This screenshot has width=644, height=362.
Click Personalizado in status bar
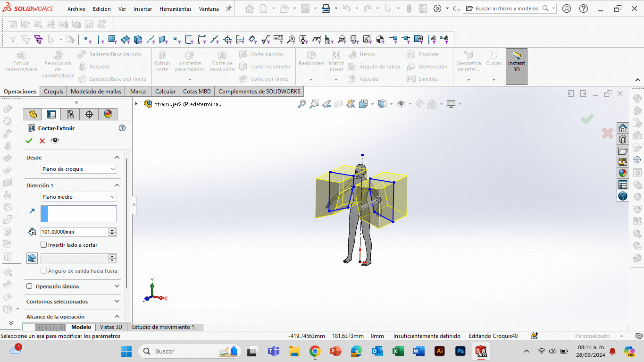[x=592, y=336]
